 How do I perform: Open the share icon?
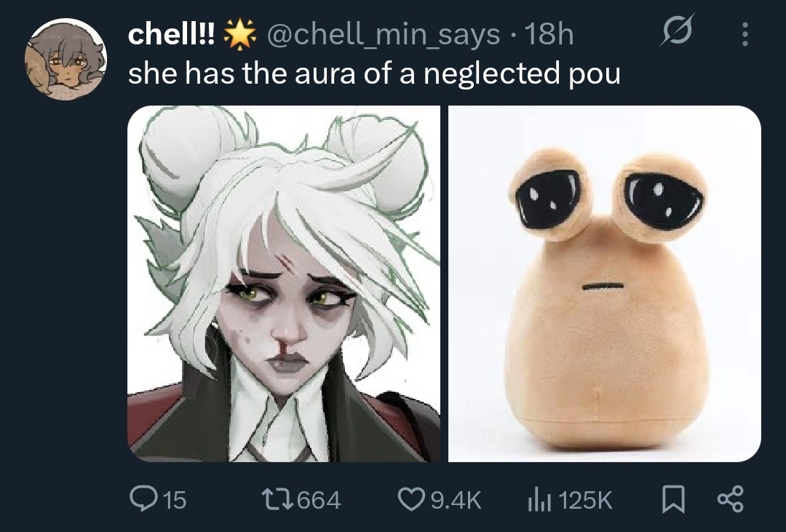(731, 499)
